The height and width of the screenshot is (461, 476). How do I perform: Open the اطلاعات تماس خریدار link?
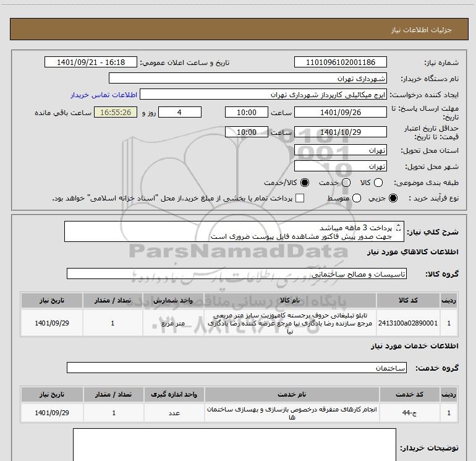click(x=104, y=95)
